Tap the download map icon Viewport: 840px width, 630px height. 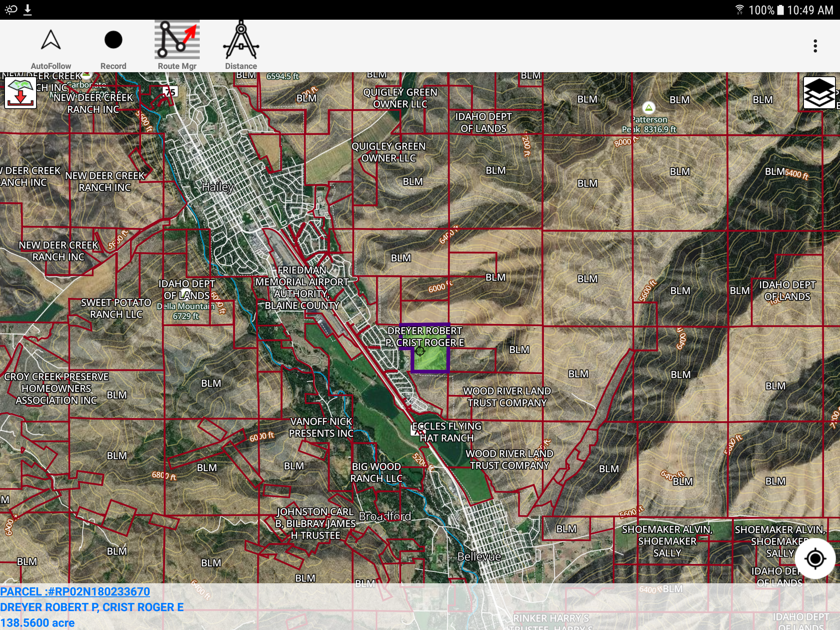point(21,93)
